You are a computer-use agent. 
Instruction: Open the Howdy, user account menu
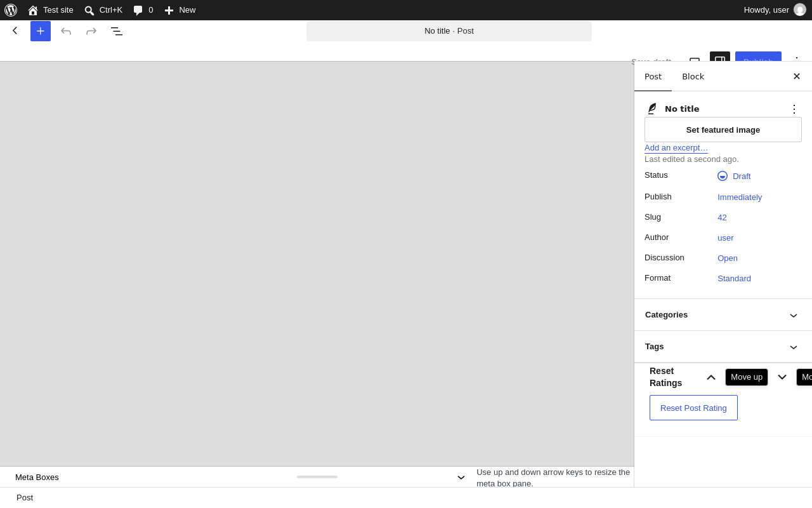775,10
